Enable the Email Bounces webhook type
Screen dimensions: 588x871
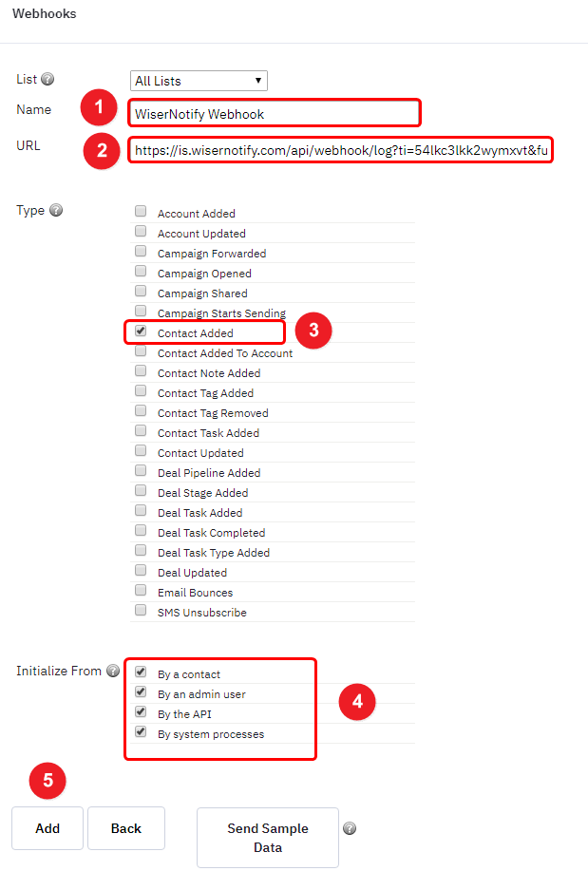pos(141,591)
